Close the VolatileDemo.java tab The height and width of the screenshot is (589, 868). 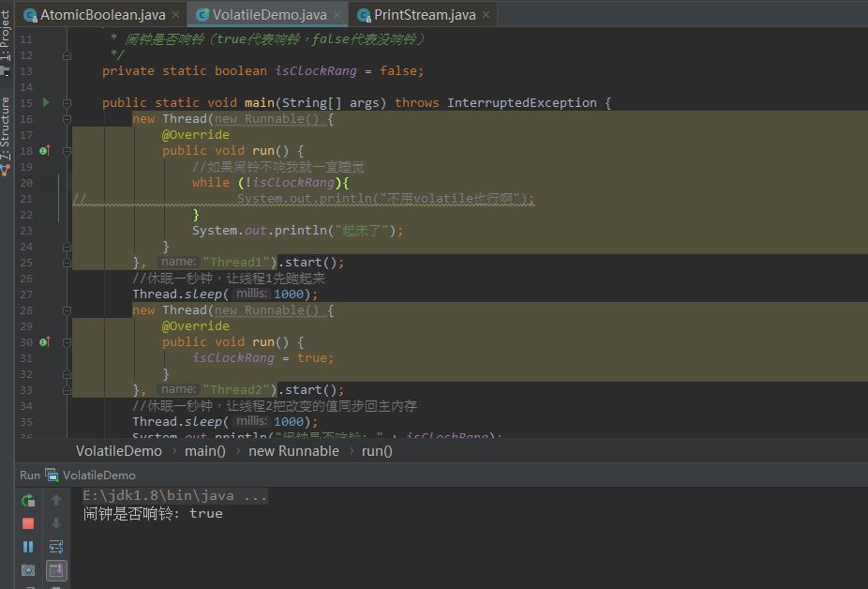(x=337, y=15)
